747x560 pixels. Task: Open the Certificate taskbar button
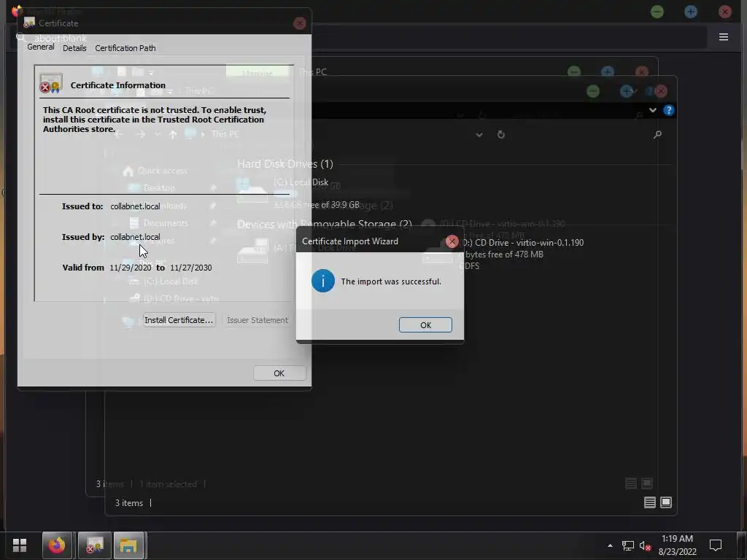pos(94,545)
